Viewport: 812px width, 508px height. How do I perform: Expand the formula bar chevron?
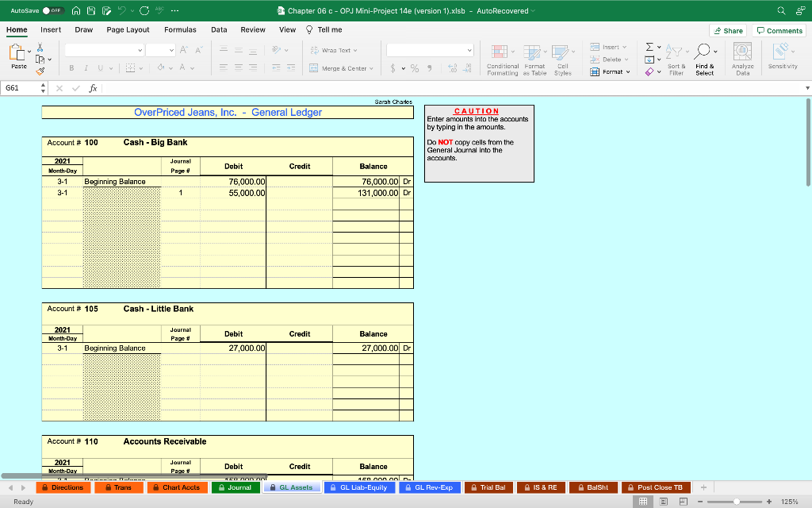807,88
